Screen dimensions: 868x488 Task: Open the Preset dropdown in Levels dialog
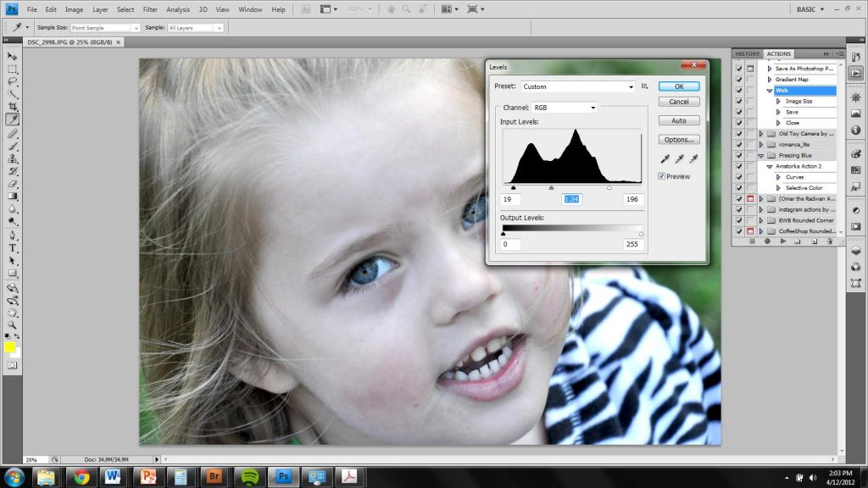(x=576, y=86)
